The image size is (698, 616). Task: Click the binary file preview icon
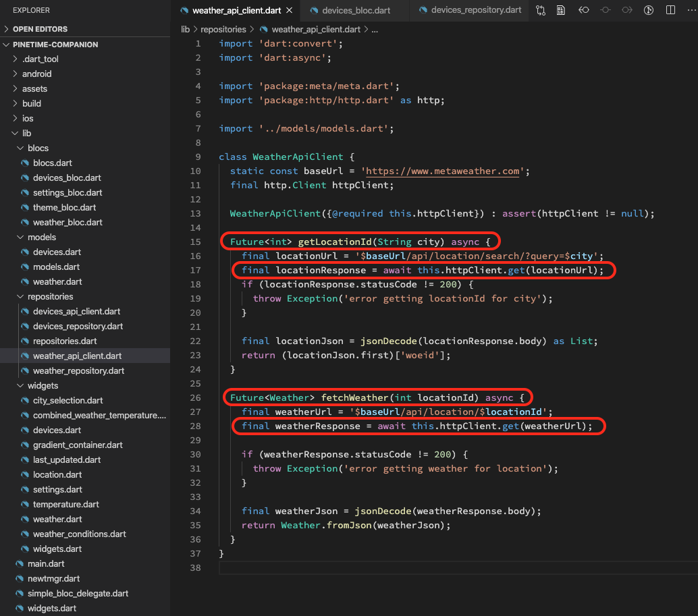pos(561,10)
